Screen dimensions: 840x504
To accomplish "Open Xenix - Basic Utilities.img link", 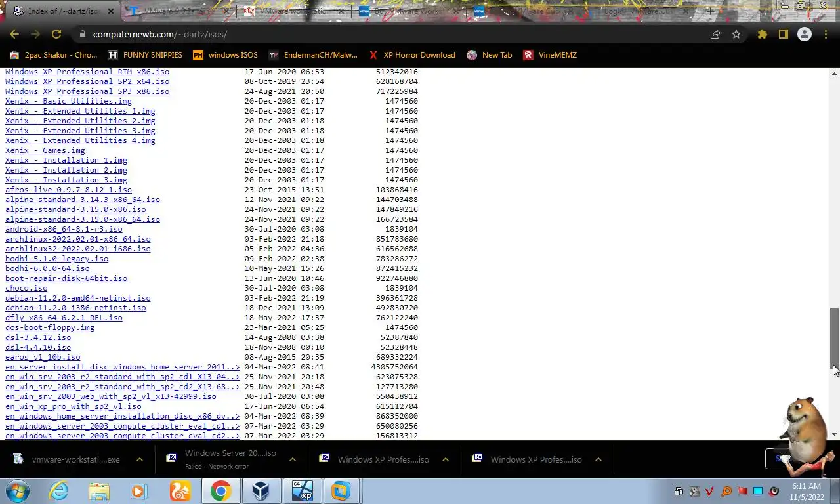I will click(68, 101).
